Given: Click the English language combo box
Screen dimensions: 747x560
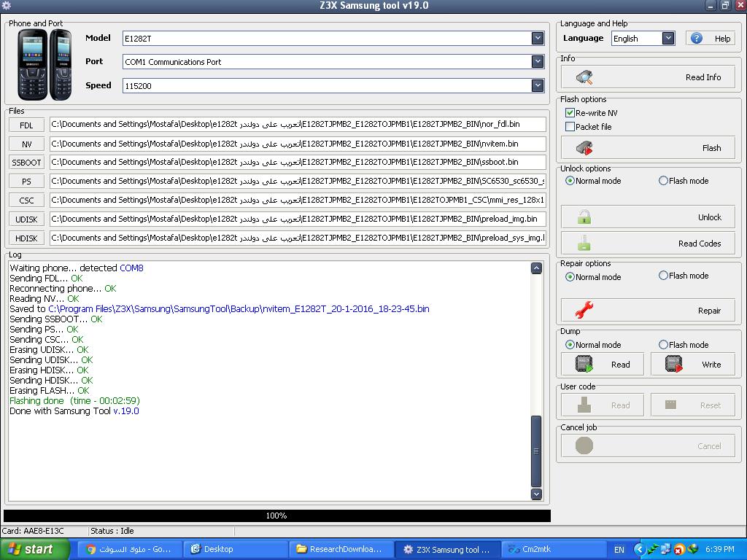Looking at the screenshot, I should coord(643,39).
